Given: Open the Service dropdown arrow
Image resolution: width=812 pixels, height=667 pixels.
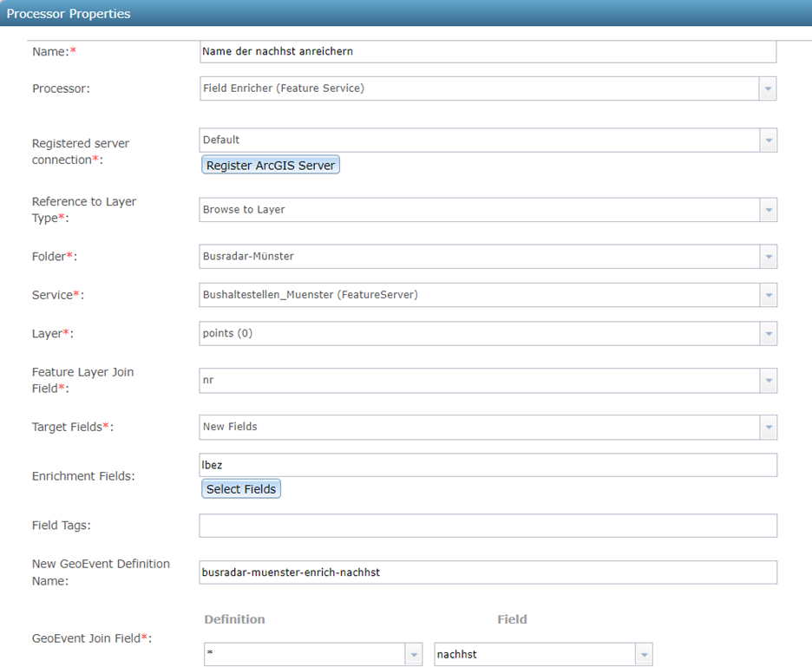Looking at the screenshot, I should 769,295.
